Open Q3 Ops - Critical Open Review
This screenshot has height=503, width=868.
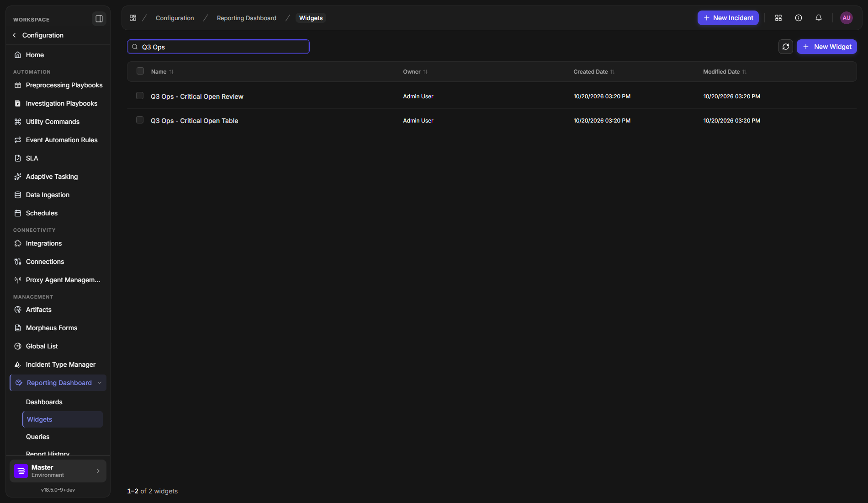[x=197, y=96]
